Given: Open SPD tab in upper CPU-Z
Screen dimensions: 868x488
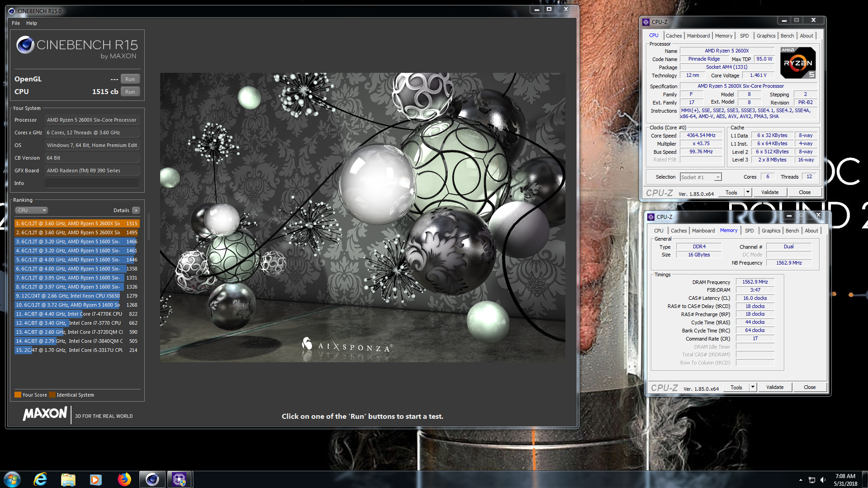Looking at the screenshot, I should [x=744, y=36].
